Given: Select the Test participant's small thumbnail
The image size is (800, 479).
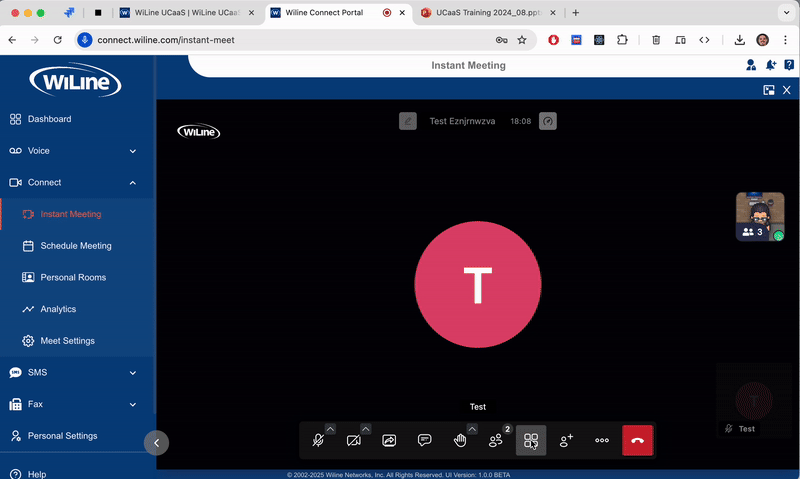Looking at the screenshot, I should click(753, 400).
